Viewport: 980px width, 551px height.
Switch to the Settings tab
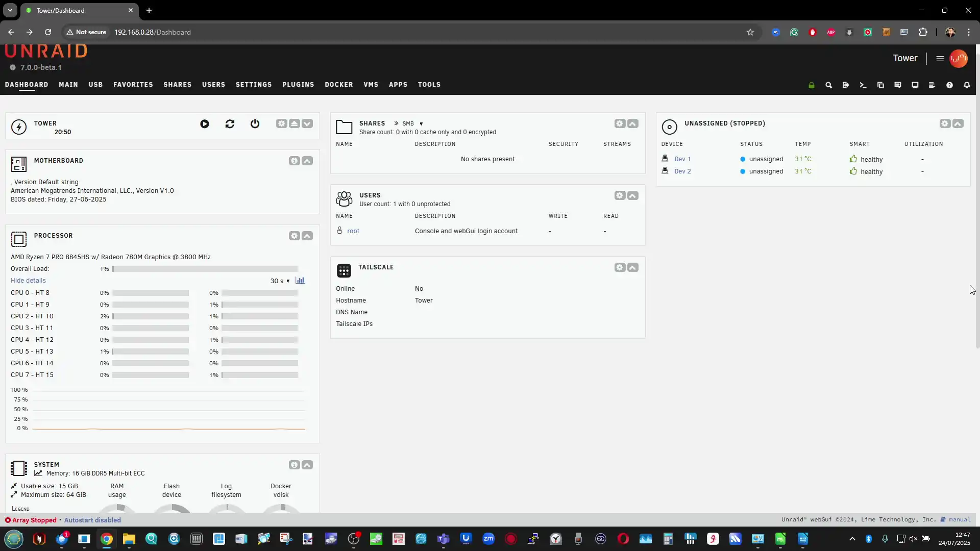254,85
